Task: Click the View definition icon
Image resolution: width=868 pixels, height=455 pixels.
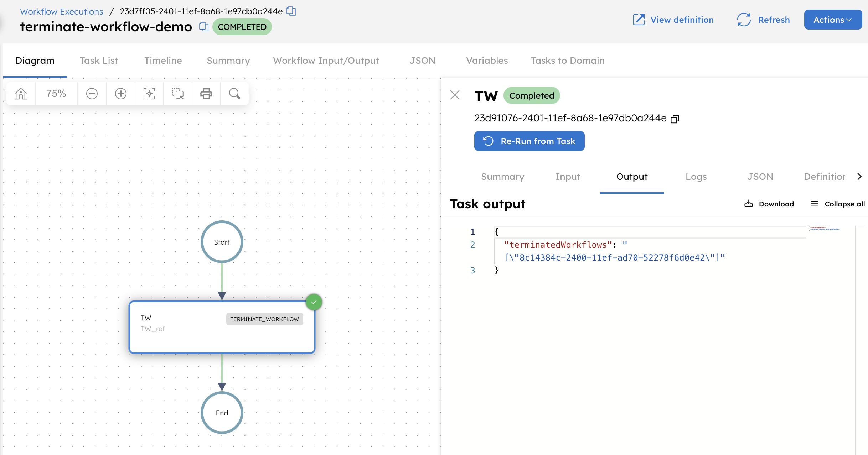Action: 639,20
